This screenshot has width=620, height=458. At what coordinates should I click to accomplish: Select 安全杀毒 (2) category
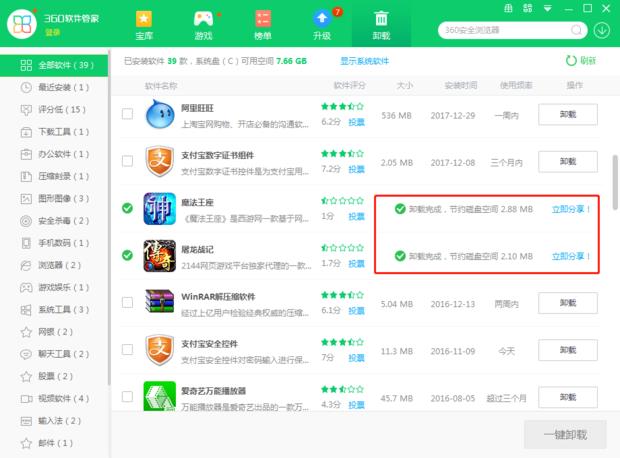coord(54,221)
